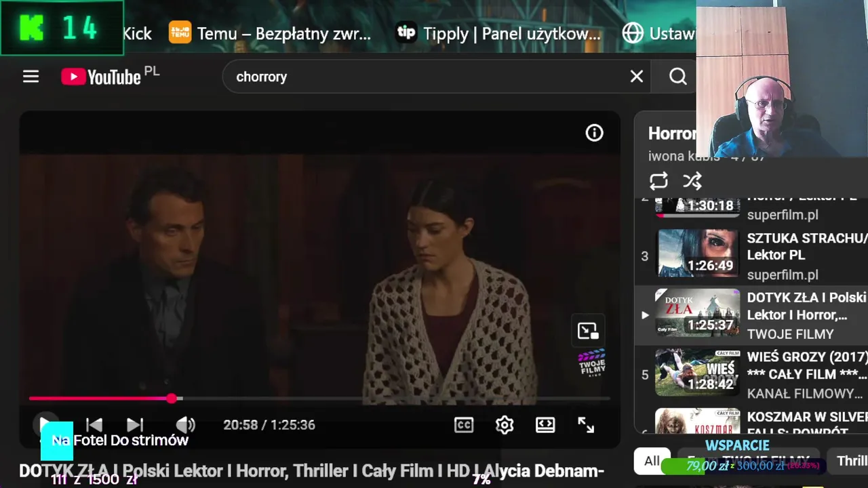Select the All filter chip

[x=652, y=461]
